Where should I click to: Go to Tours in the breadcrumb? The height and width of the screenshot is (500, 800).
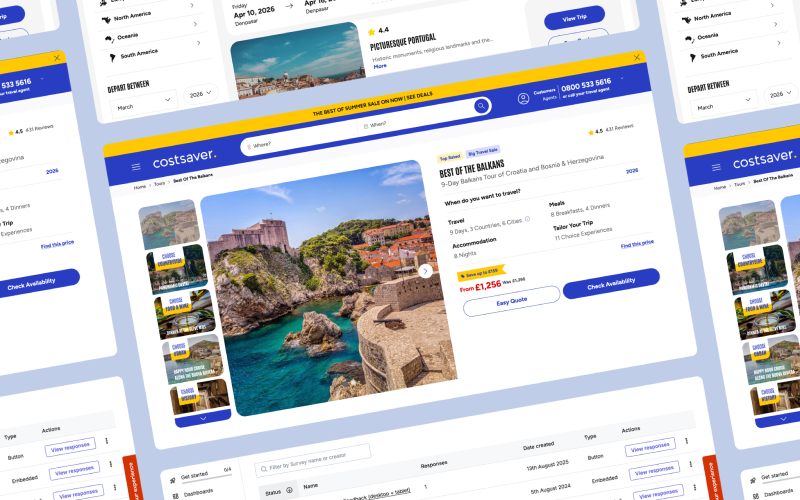[x=160, y=184]
